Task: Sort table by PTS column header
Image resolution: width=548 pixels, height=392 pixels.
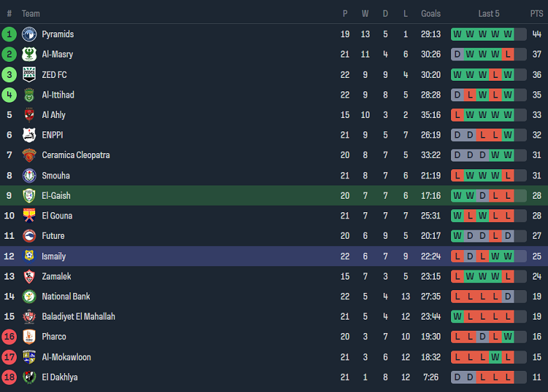Action: [536, 13]
